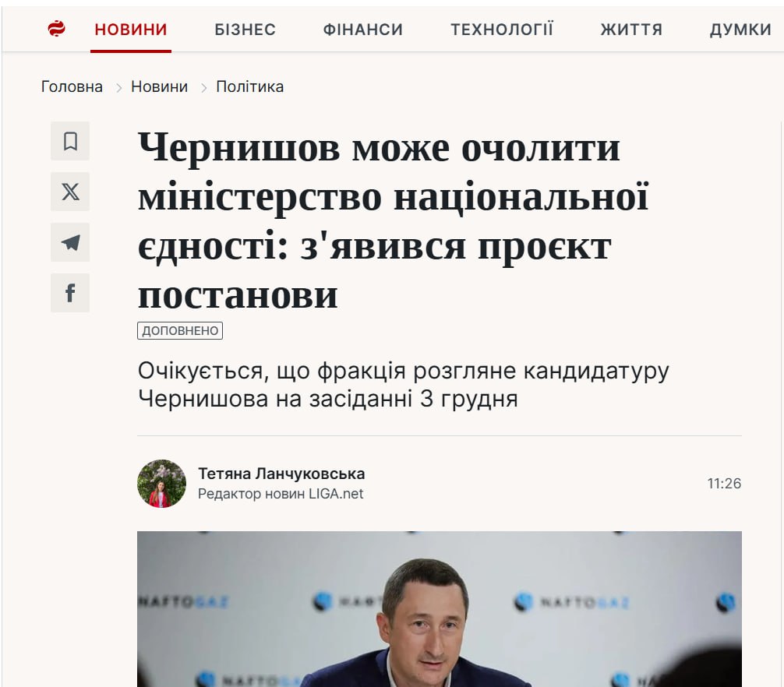Open the Політика breadcrumb category
This screenshot has width=784, height=687.
(x=250, y=87)
